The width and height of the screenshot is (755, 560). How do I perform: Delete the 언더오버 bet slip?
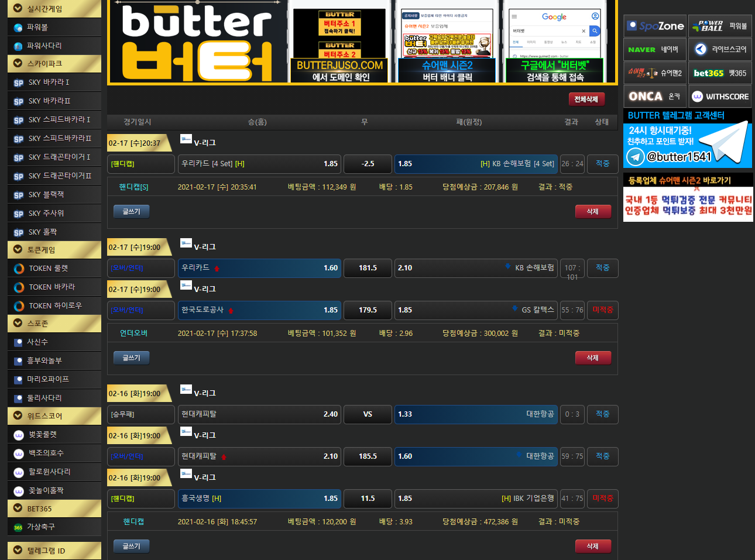coord(592,358)
